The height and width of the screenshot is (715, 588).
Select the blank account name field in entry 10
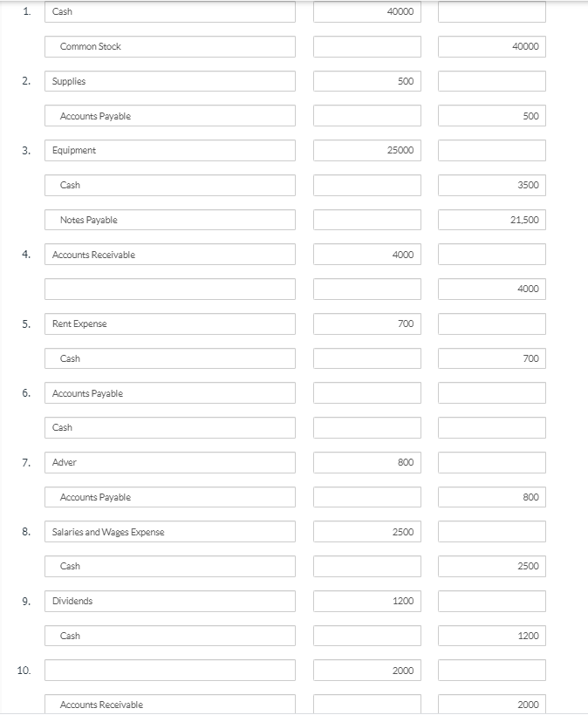[171, 671]
